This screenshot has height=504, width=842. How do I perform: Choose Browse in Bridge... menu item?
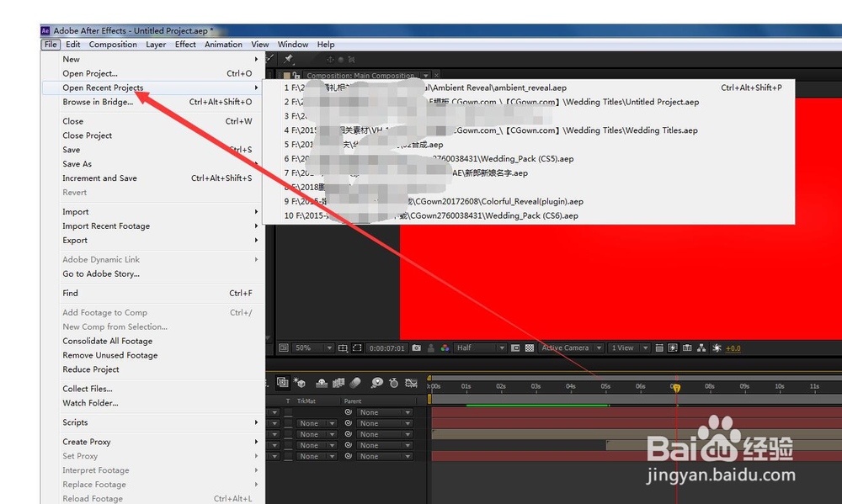152,102
